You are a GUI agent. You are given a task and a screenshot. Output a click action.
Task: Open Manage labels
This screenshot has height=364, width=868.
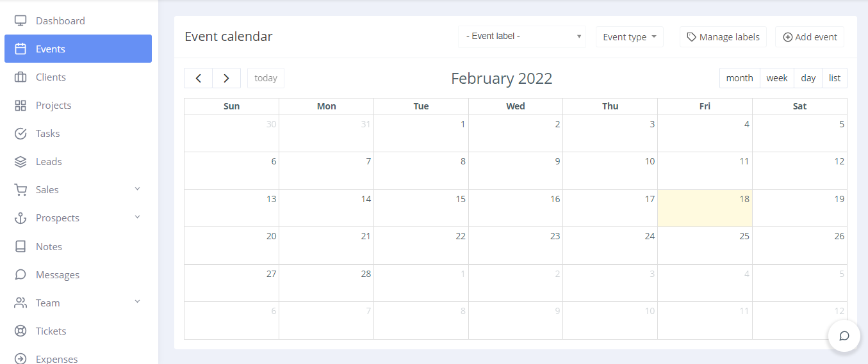(x=723, y=37)
